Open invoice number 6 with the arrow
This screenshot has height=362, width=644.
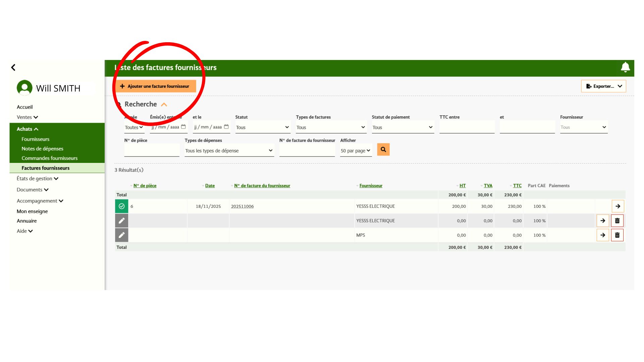point(618,206)
